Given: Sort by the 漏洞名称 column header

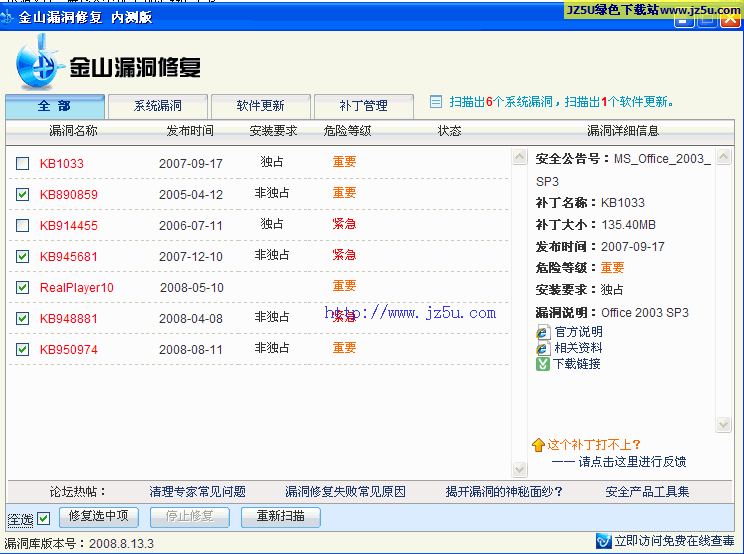Looking at the screenshot, I should tap(73, 131).
